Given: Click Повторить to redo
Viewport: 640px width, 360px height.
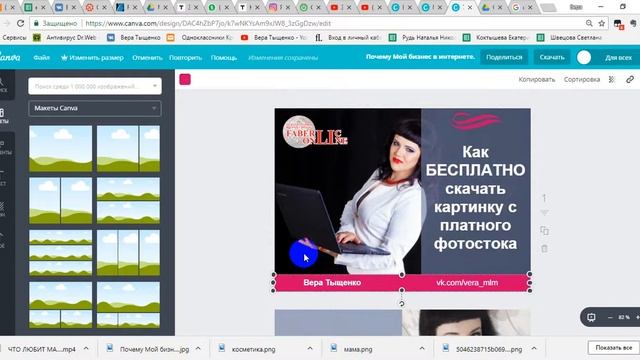Looking at the screenshot, I should [x=185, y=58].
